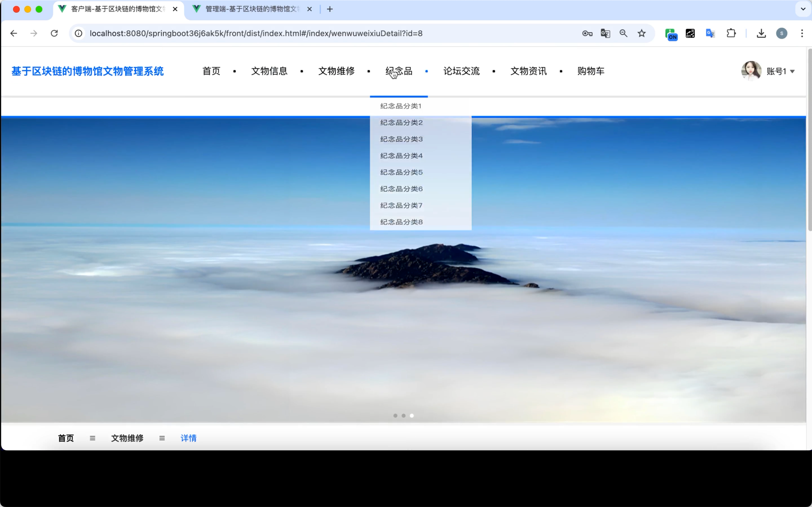The height and width of the screenshot is (507, 812).
Task: Click the green ON extension icon
Action: 671,34
